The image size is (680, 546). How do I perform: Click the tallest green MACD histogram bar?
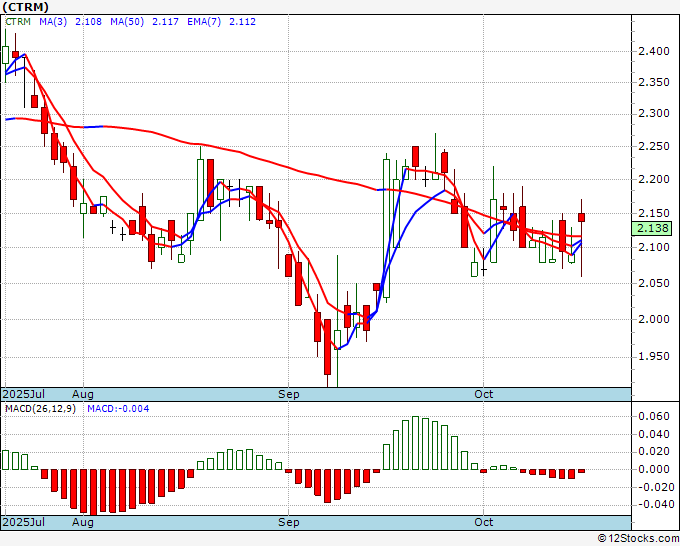[415, 443]
